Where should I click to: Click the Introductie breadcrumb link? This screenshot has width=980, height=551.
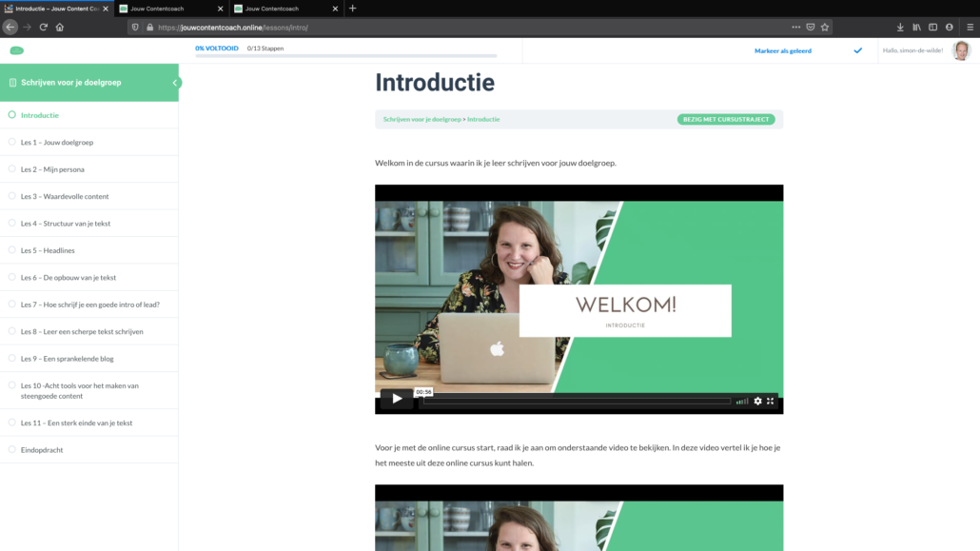(483, 119)
